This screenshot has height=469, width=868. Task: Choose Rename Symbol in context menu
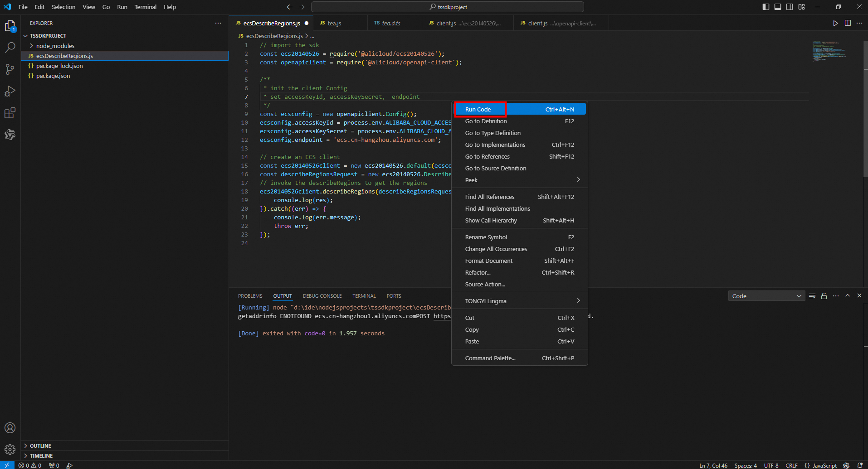[x=520, y=237]
